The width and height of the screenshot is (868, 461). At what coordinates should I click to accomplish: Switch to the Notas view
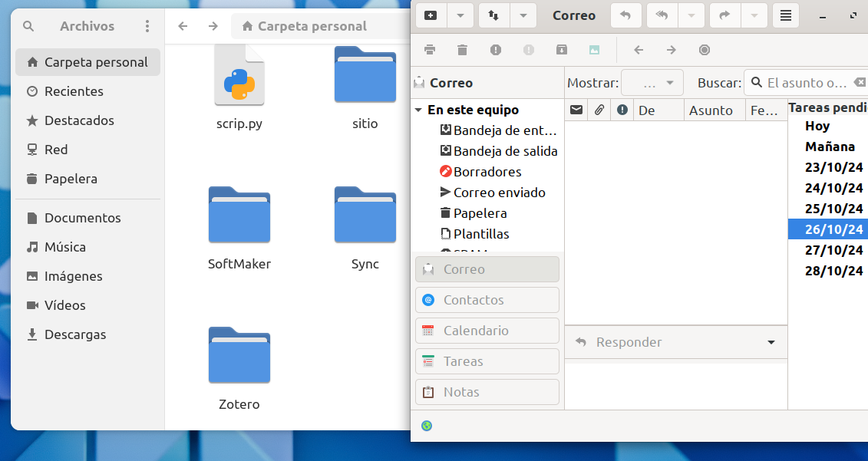click(487, 392)
